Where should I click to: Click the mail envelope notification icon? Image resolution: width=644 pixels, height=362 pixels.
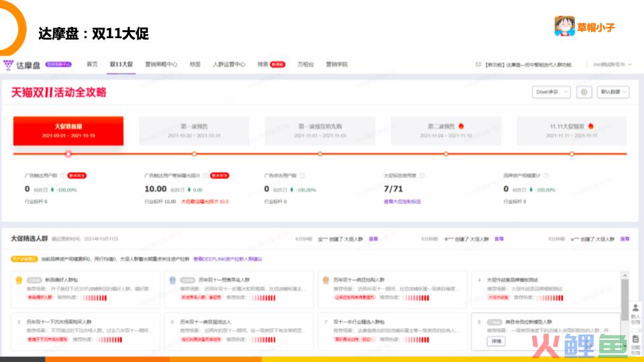click(478, 64)
